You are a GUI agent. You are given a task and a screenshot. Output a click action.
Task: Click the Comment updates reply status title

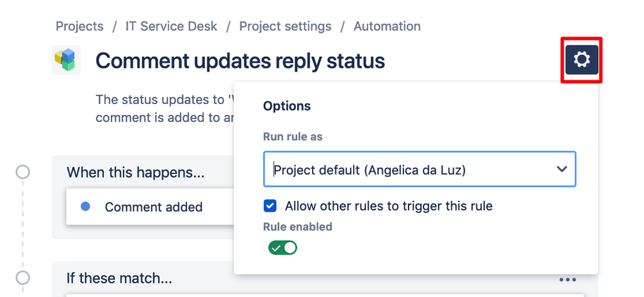click(x=240, y=61)
